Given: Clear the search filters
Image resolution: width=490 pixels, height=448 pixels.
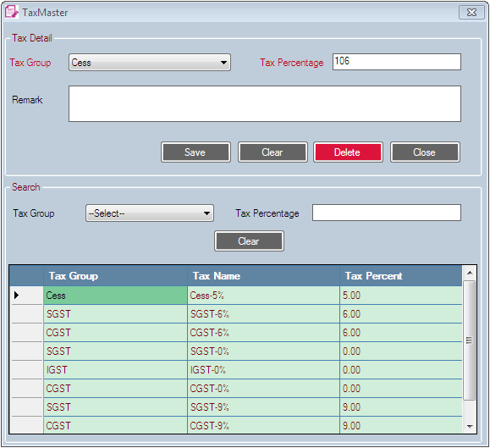Looking at the screenshot, I should pos(249,241).
